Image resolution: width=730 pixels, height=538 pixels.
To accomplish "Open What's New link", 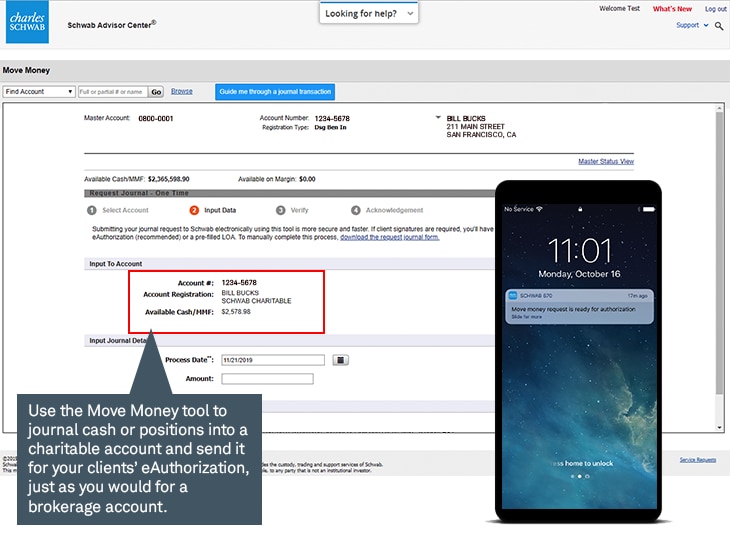I will click(672, 9).
